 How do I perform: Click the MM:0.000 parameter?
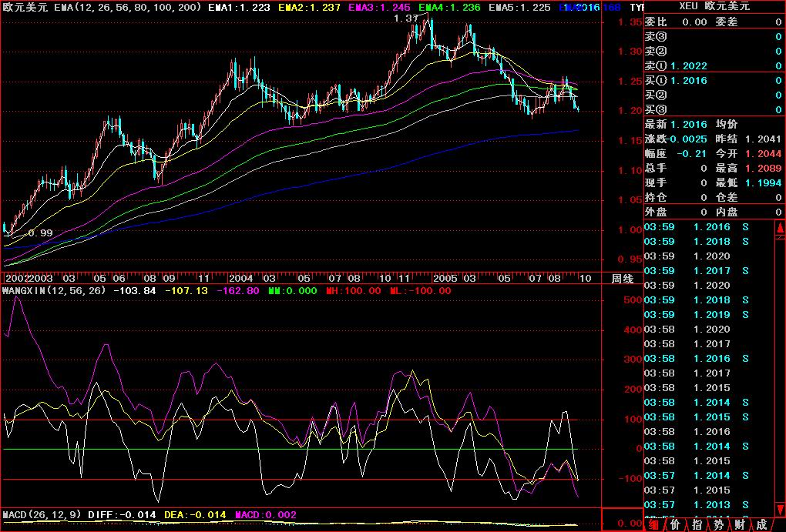[x=293, y=290]
